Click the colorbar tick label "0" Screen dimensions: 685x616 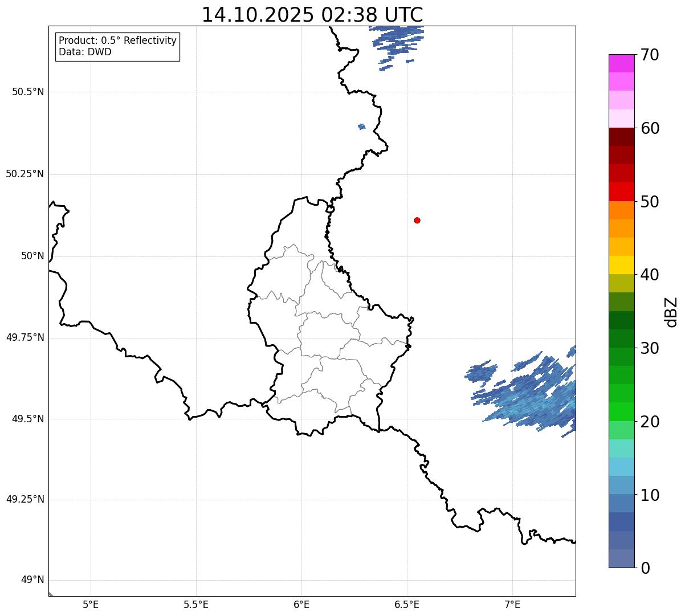point(644,568)
